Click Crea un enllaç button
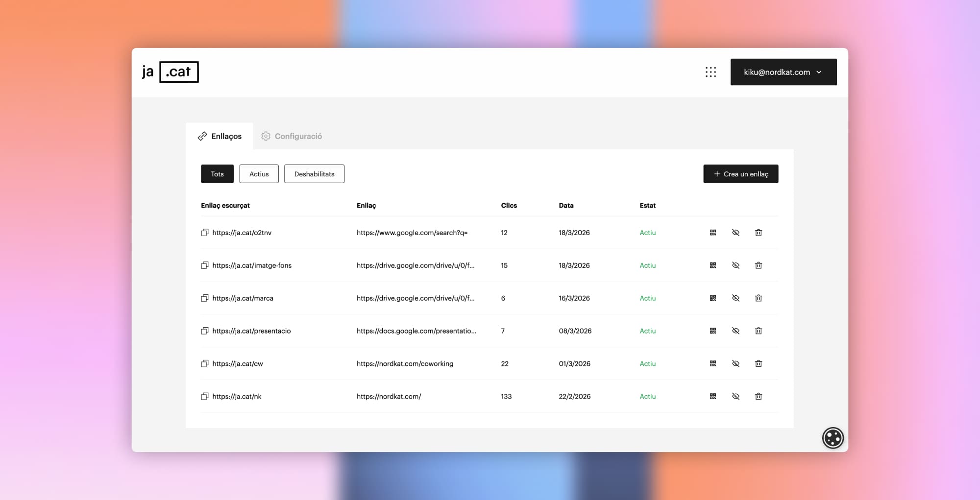The image size is (980, 500). point(740,174)
